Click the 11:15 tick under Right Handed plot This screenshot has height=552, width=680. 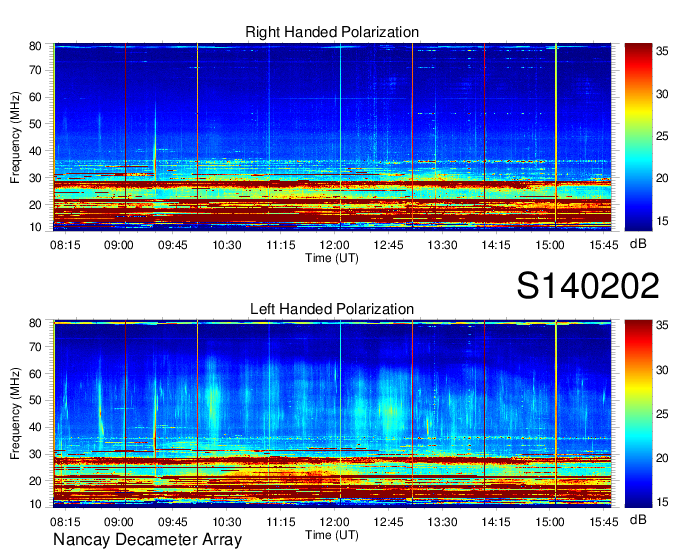(281, 245)
